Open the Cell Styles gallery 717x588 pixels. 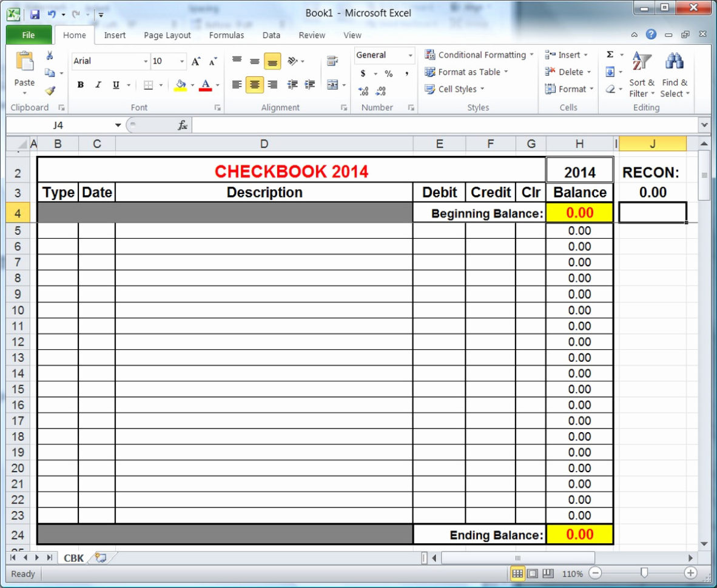point(454,89)
